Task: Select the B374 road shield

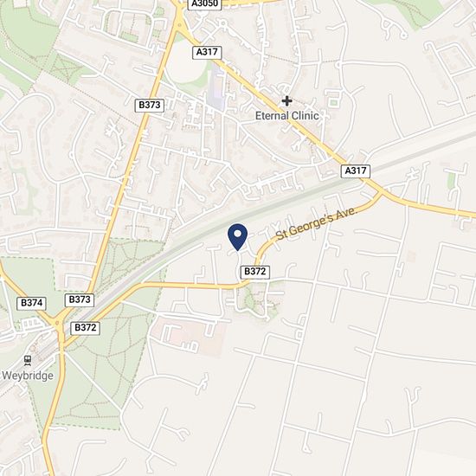Action: (31, 303)
